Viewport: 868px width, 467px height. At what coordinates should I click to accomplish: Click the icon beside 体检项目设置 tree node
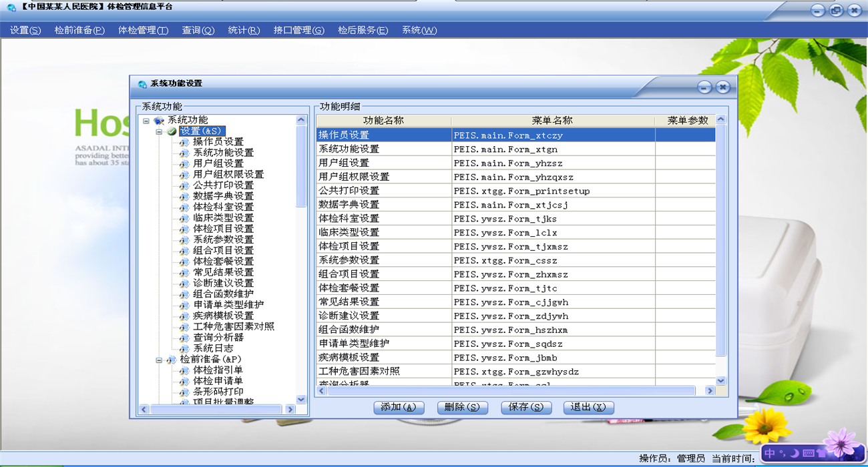click(184, 229)
